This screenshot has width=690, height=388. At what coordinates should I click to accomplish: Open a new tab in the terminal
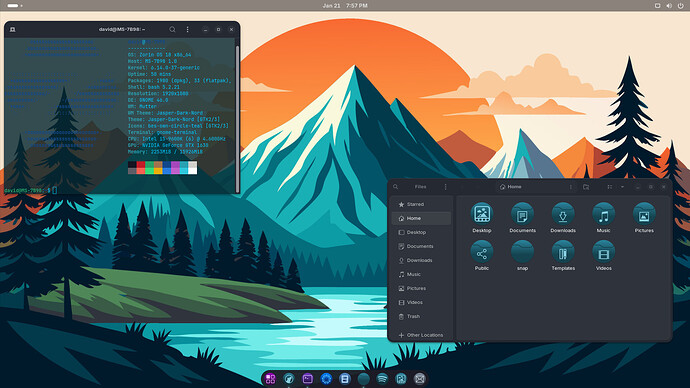(x=13, y=29)
